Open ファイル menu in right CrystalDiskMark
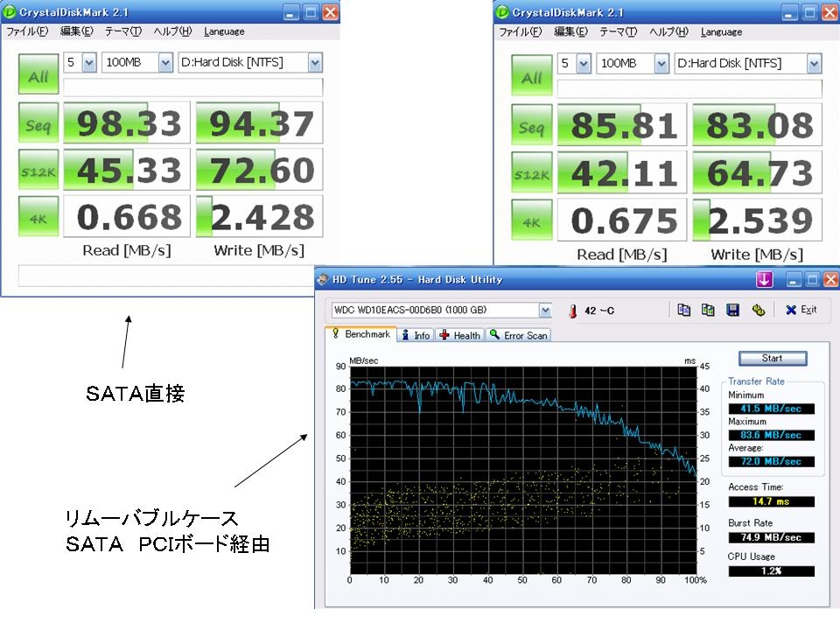Image resolution: width=840 pixels, height=630 pixels. (x=521, y=31)
